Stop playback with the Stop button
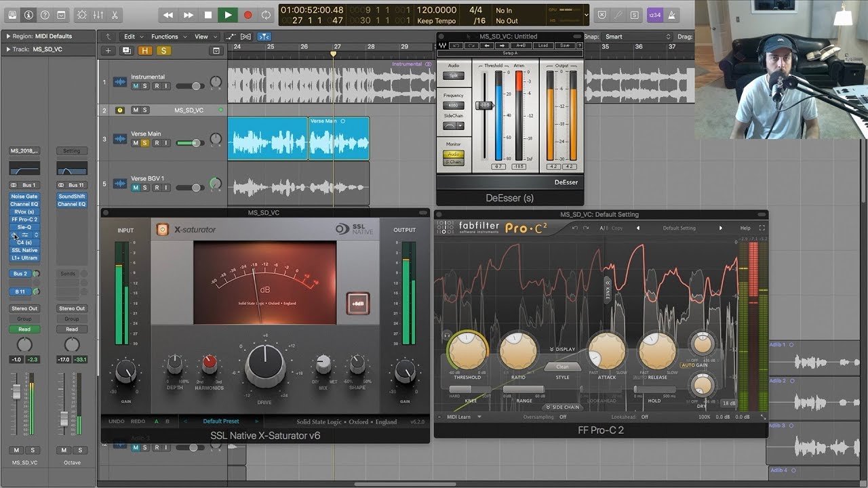868x488 pixels. 208,14
